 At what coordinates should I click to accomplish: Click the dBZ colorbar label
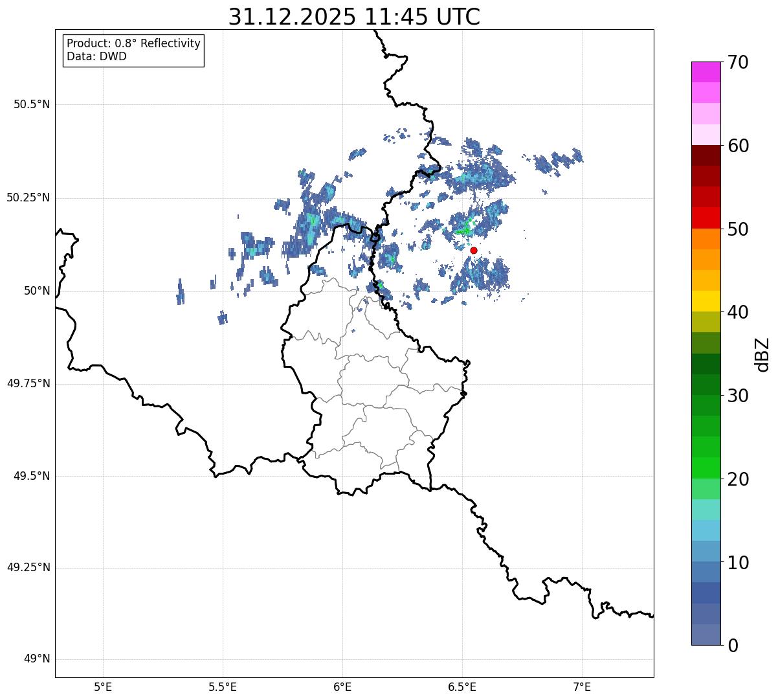(x=762, y=354)
